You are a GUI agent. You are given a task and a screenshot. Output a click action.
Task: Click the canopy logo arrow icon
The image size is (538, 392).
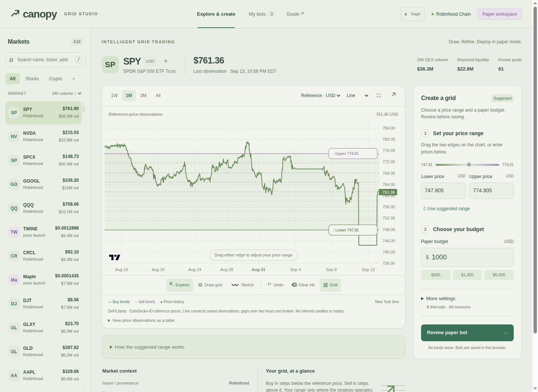click(15, 13)
